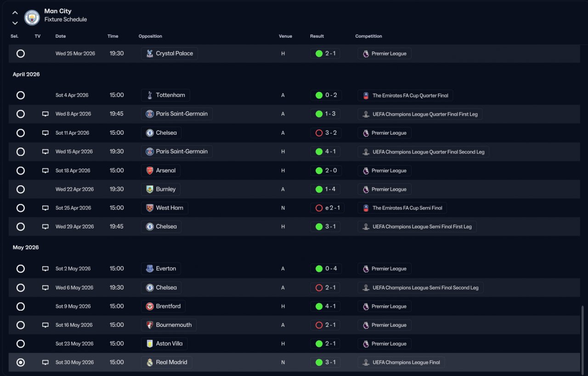Click the Arsenal crest icon

coord(150,171)
